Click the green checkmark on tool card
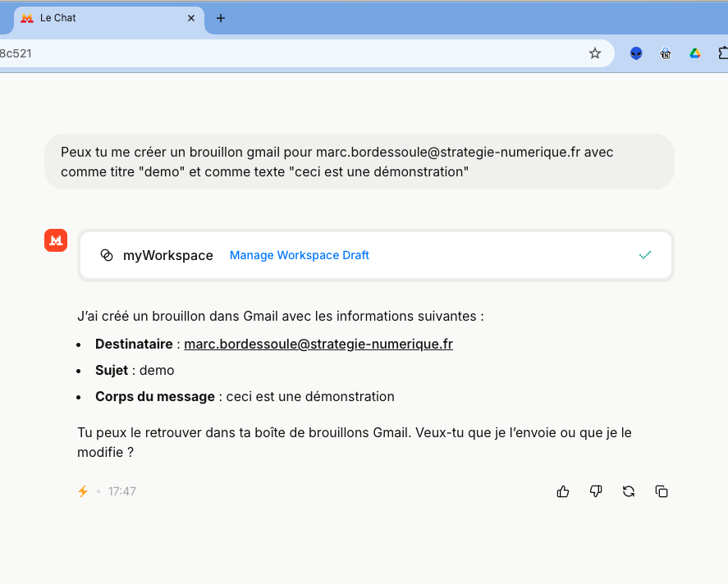 point(645,255)
